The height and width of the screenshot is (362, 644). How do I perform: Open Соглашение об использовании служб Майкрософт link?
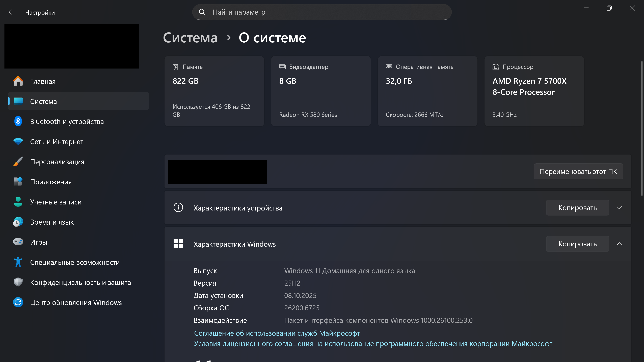tap(277, 333)
